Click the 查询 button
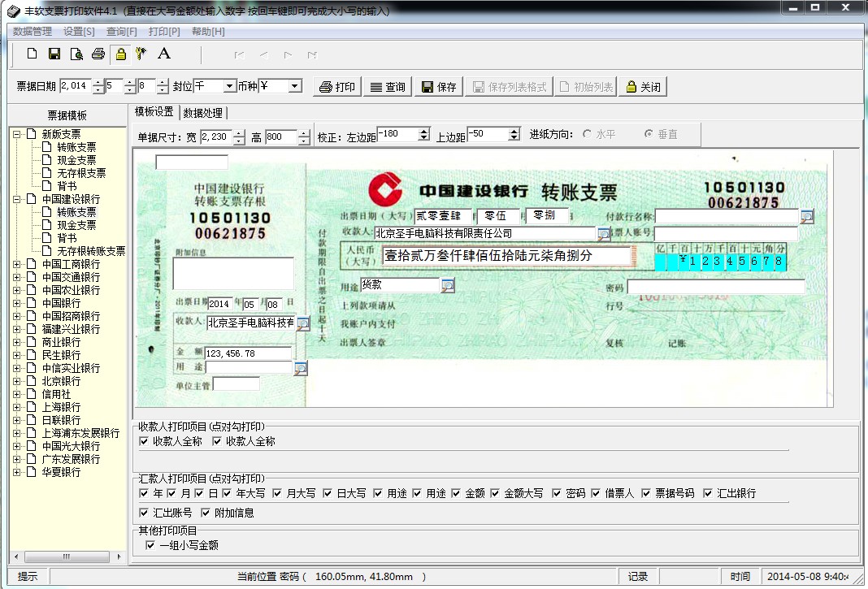Screen dimensions: 868x589 [x=388, y=87]
